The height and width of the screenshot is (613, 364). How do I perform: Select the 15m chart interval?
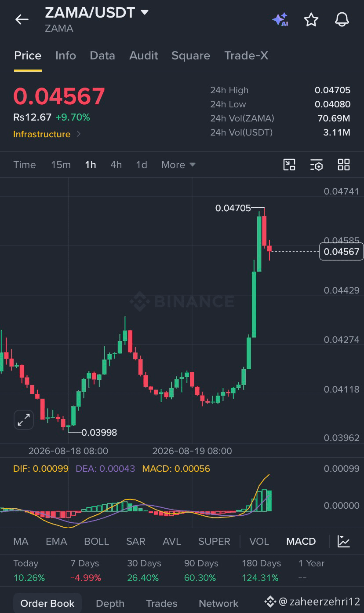coord(61,165)
